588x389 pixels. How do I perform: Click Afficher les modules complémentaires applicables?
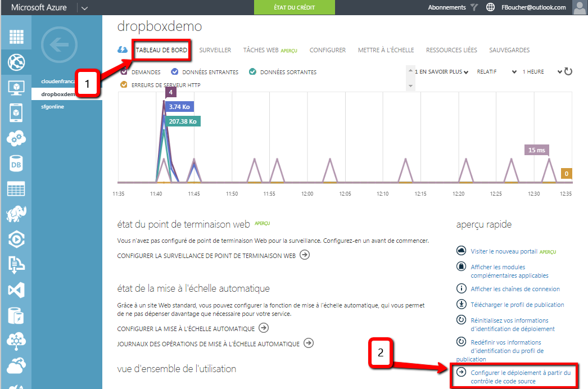[509, 271]
